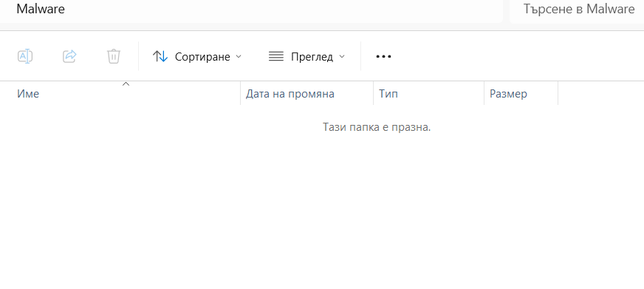Click the Share icon in toolbar

tap(69, 56)
